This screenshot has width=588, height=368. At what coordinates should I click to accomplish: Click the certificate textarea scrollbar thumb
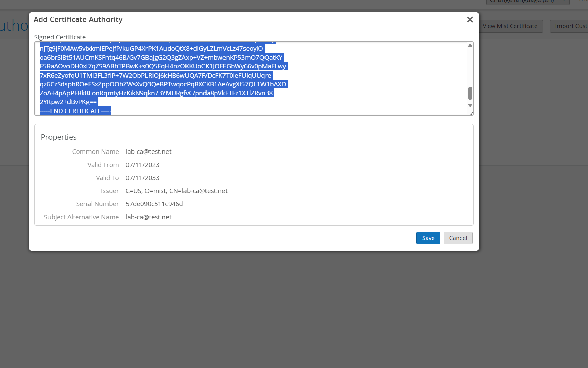click(470, 93)
